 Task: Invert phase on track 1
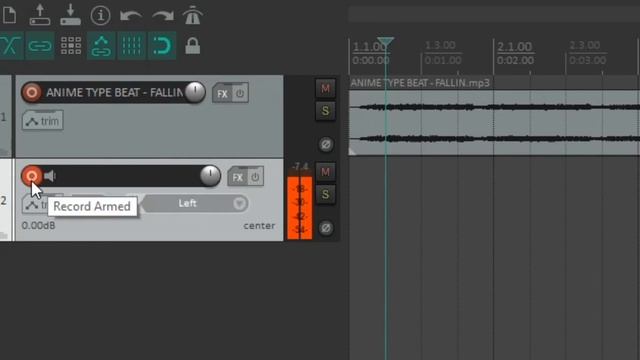(x=326, y=144)
